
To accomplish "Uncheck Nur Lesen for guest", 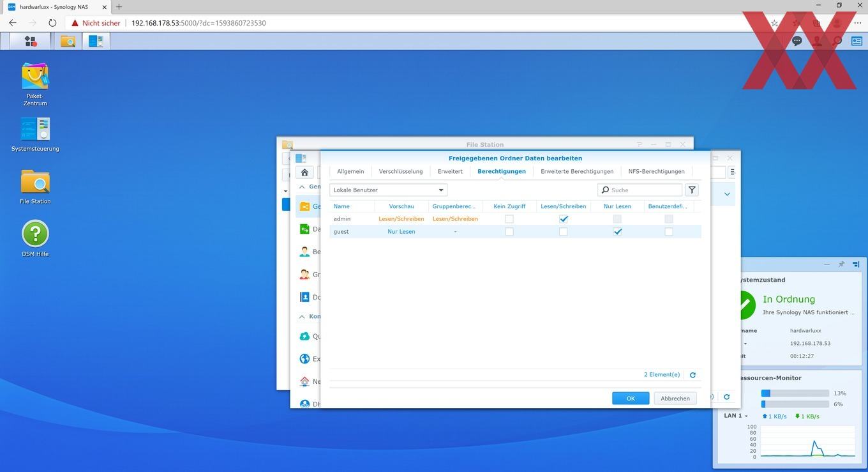I will click(618, 232).
